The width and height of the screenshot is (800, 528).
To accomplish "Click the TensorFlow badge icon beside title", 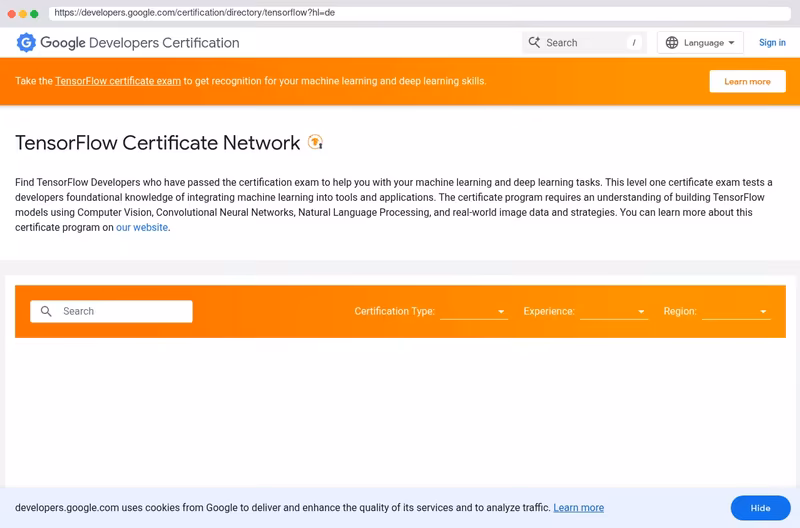I will click(x=315, y=142).
